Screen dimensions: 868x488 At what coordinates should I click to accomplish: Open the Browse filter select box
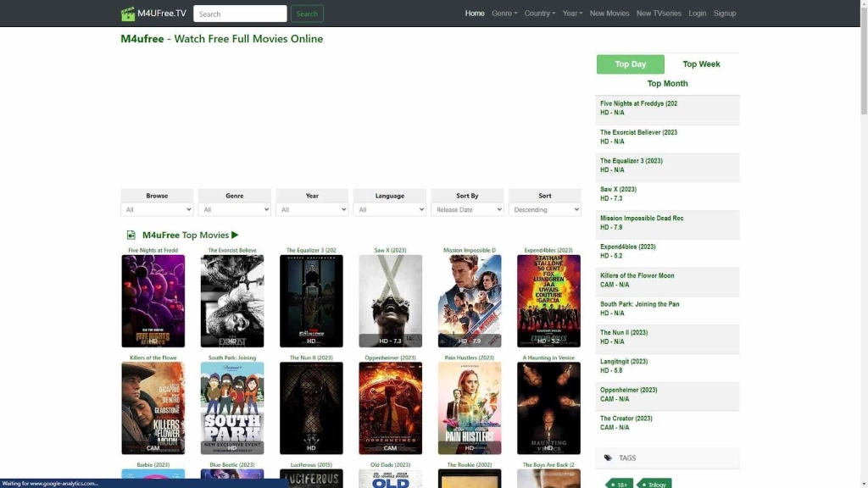coord(157,210)
